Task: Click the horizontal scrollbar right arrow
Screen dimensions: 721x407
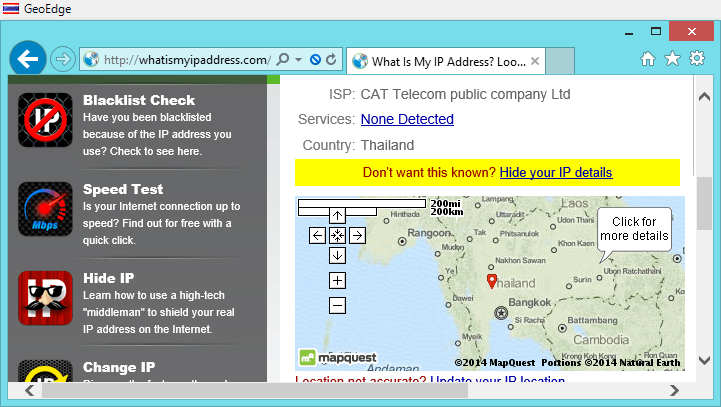Action: point(674,390)
